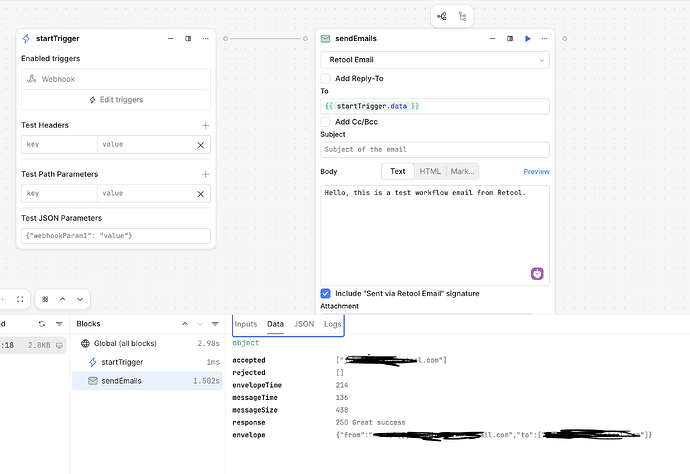Run the sendEmails block with play icon
Image resolution: width=690 pixels, height=474 pixels.
528,39
